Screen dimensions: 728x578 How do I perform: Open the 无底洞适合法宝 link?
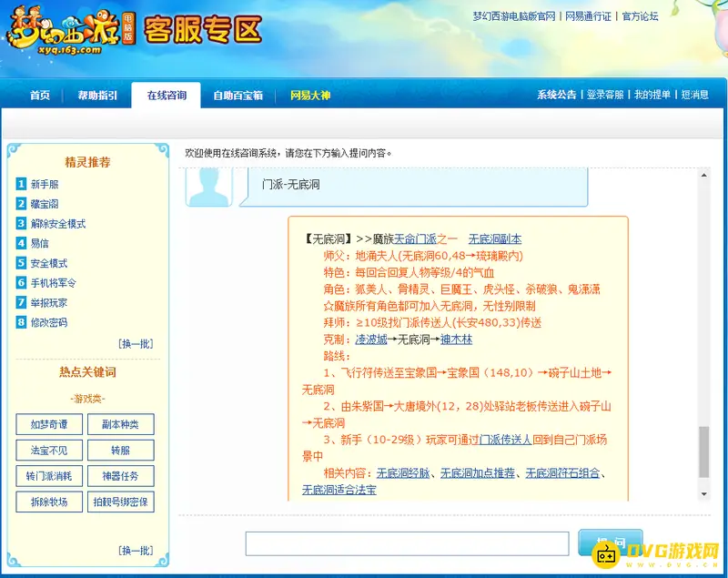coord(339,490)
